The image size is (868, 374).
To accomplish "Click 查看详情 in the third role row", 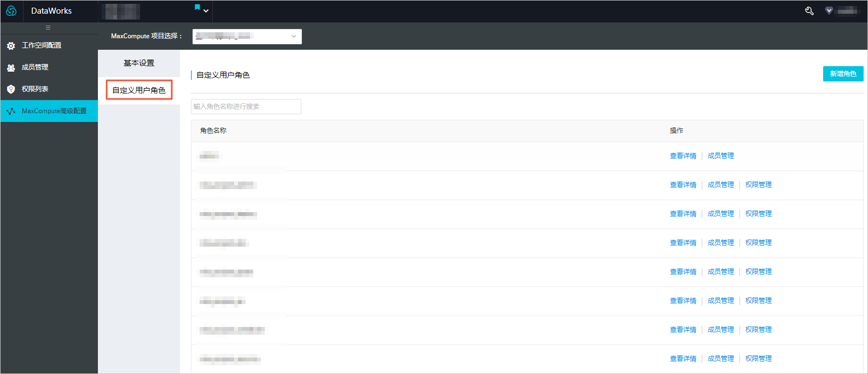I will (683, 214).
